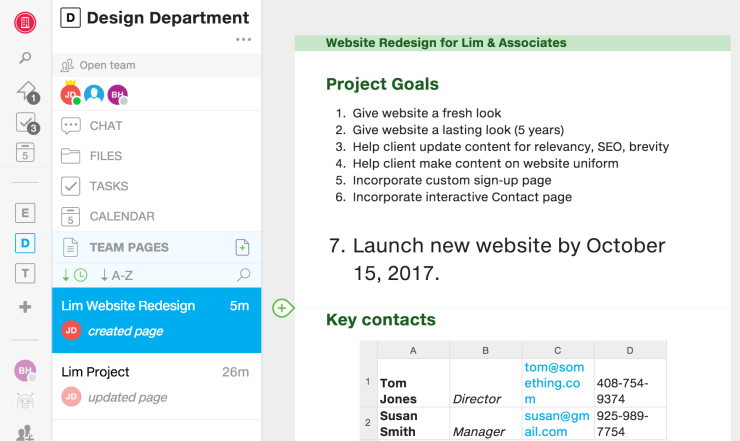
Task: Open my tasks icon with badge 3
Action: (x=26, y=122)
